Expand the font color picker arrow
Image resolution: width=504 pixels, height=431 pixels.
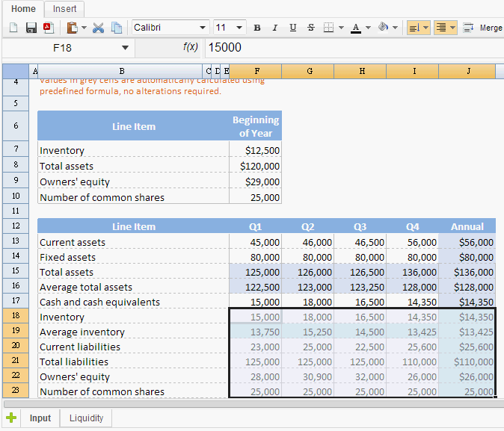click(x=369, y=28)
